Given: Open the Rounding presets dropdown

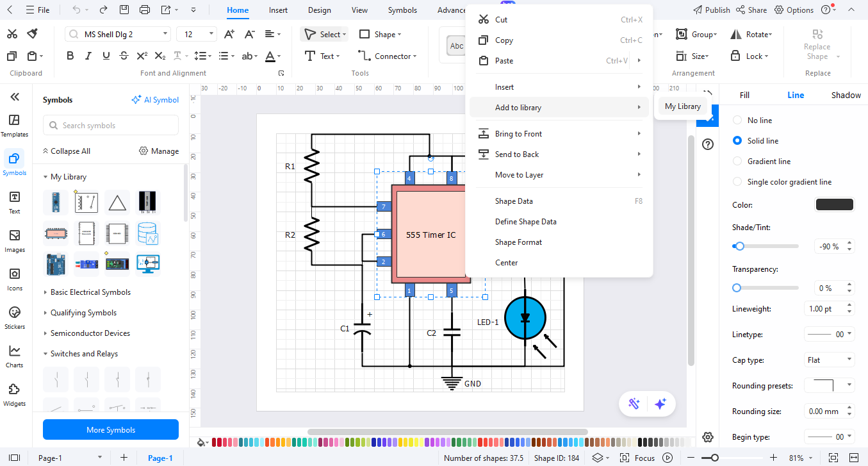Looking at the screenshot, I should pyautogui.click(x=830, y=386).
